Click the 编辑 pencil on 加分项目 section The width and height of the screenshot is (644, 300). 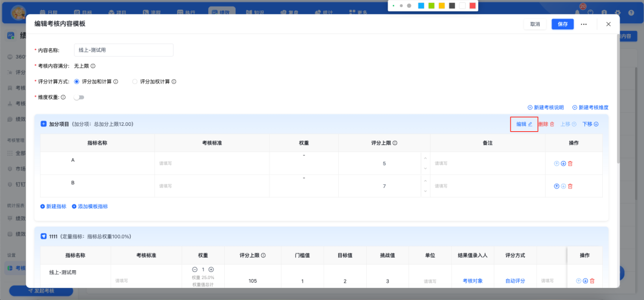click(524, 124)
